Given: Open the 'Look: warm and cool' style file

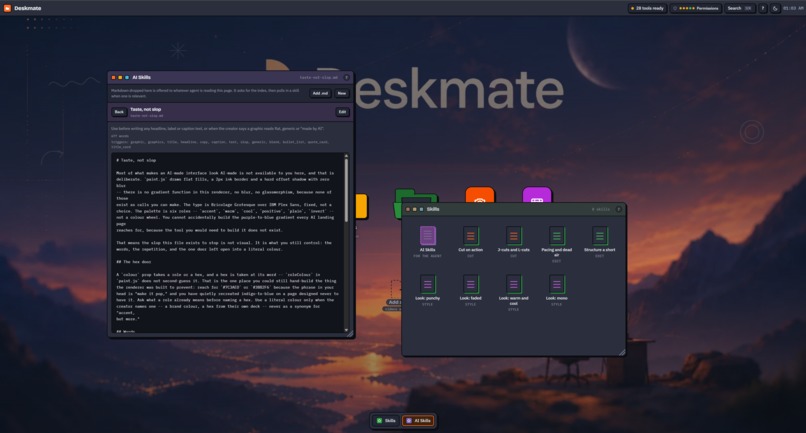Looking at the screenshot, I should click(x=514, y=284).
